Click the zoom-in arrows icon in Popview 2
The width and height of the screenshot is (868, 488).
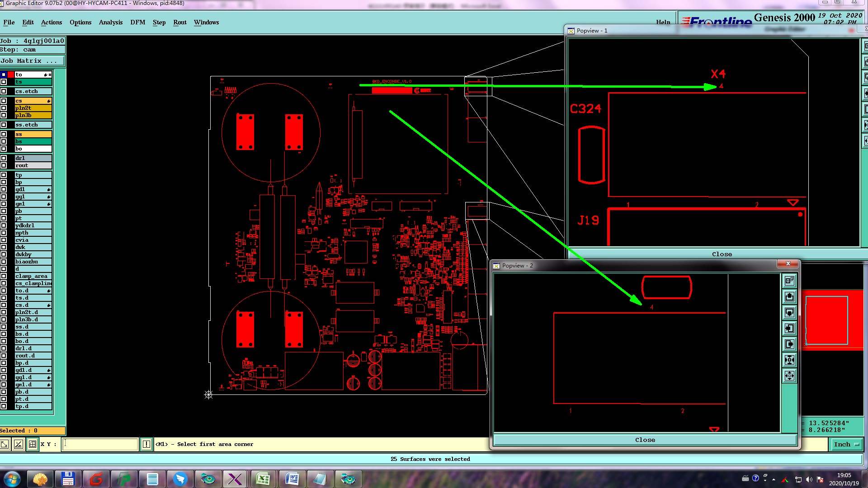789,360
